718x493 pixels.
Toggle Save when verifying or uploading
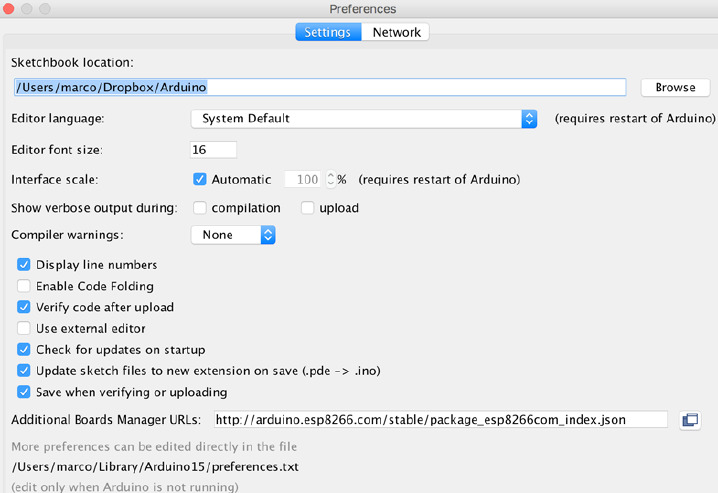point(24,392)
